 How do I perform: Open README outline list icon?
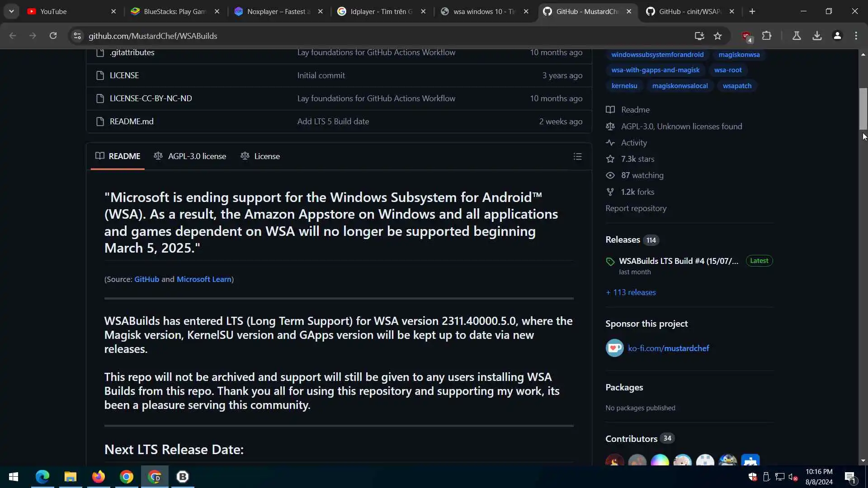[x=577, y=156]
